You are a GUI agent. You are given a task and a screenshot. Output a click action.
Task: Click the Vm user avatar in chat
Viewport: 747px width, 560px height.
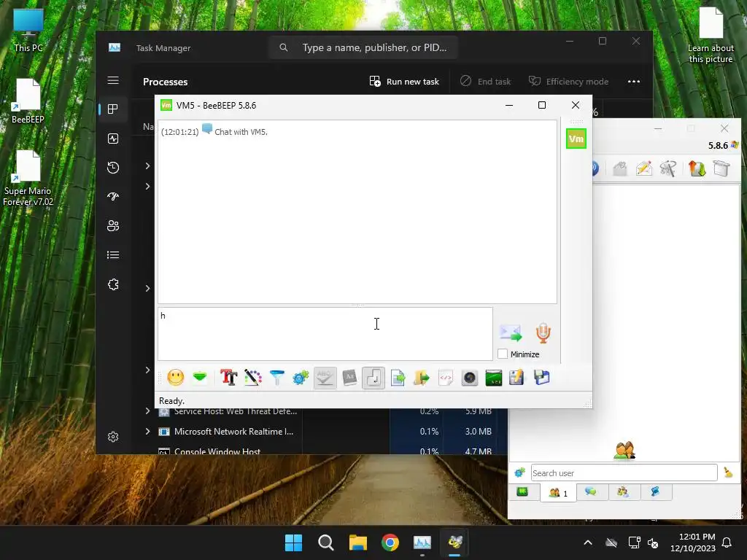point(576,139)
